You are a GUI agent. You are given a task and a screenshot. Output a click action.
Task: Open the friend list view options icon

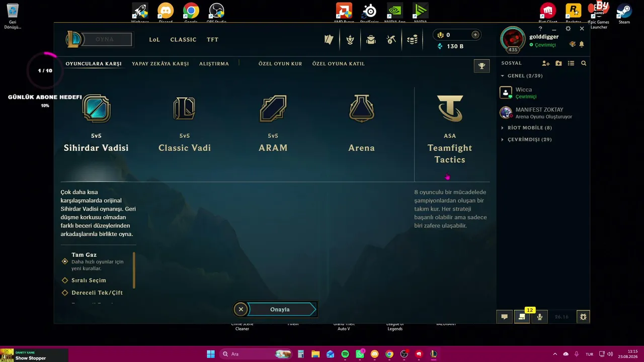point(571,63)
